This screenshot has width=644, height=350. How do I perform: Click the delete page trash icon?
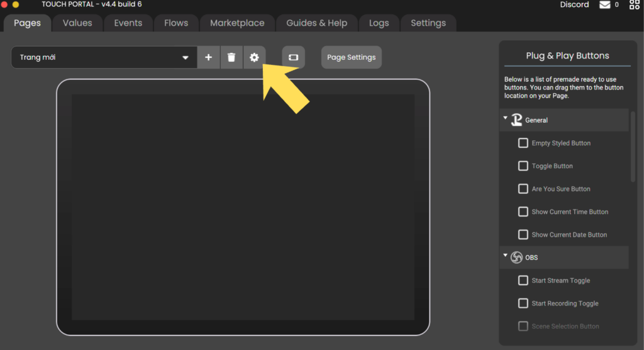pos(231,57)
